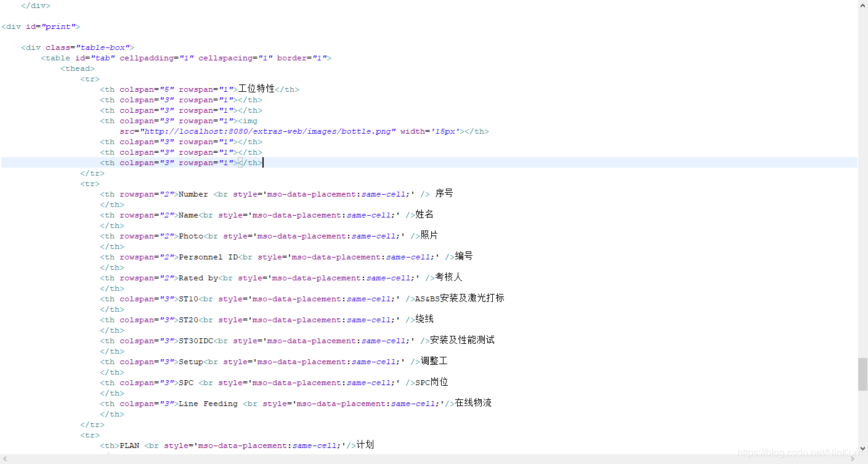Click the Chinese text 序号
The width and height of the screenshot is (868, 464).
[x=444, y=193]
